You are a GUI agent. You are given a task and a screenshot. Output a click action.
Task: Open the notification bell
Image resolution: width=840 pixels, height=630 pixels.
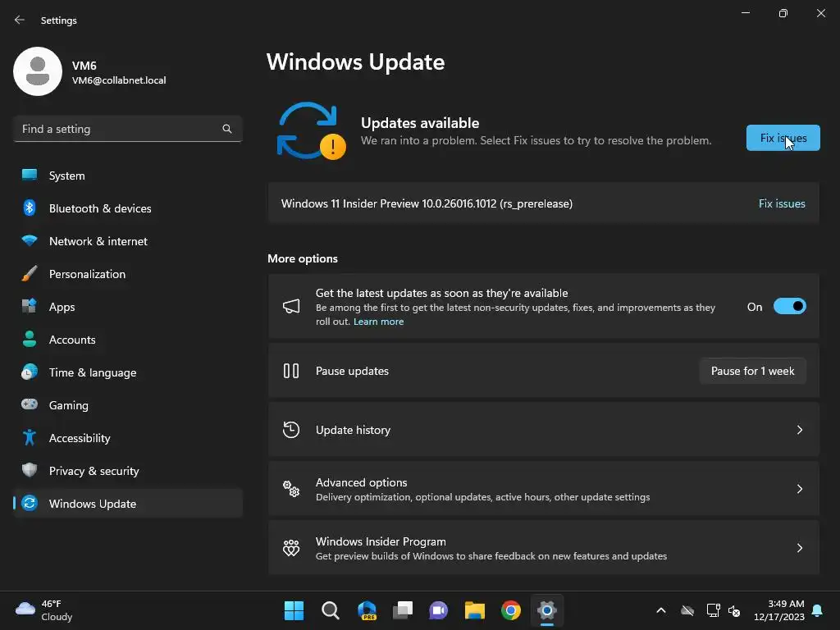click(x=818, y=610)
